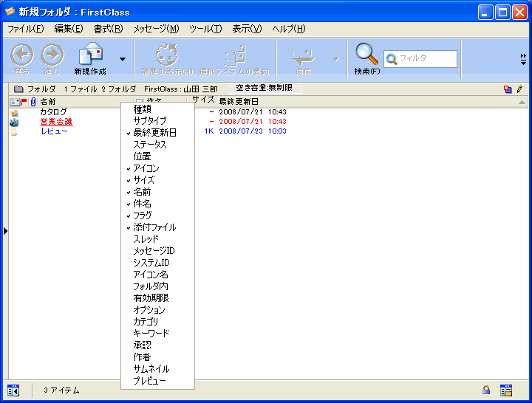Click the pencil edit icon near header
532x403 pixels.
(519, 89)
